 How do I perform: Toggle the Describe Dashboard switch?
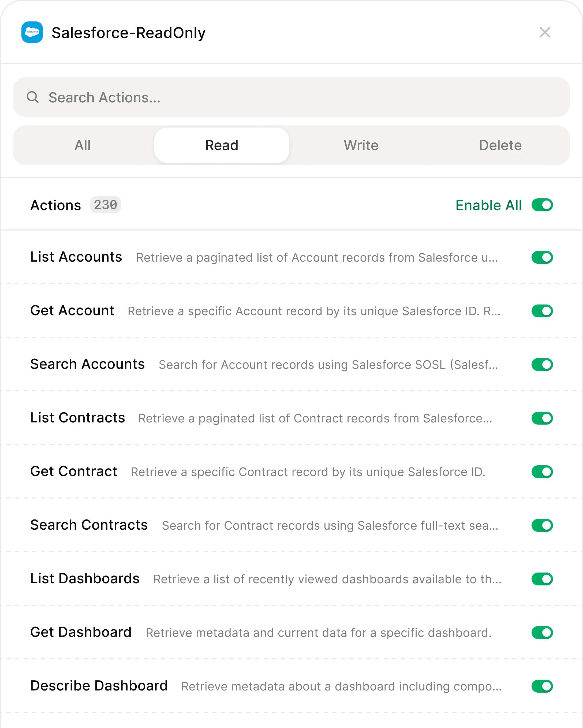click(x=542, y=686)
